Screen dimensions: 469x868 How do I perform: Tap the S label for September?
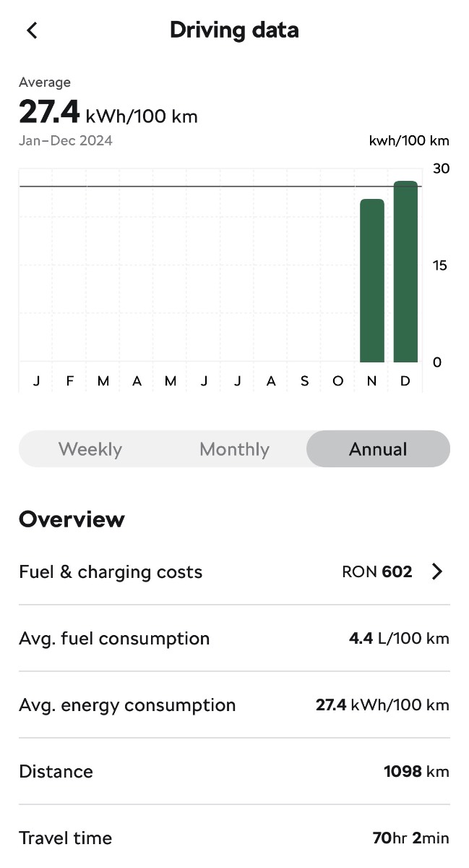(304, 381)
